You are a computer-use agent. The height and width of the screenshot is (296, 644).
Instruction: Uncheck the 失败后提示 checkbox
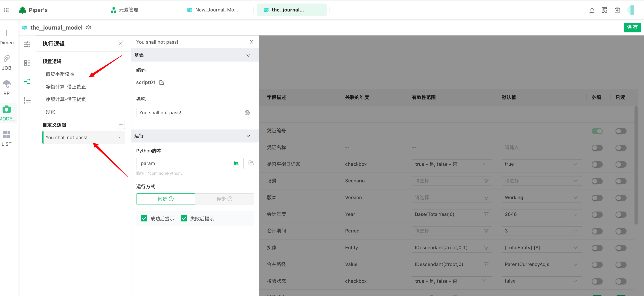(184, 218)
